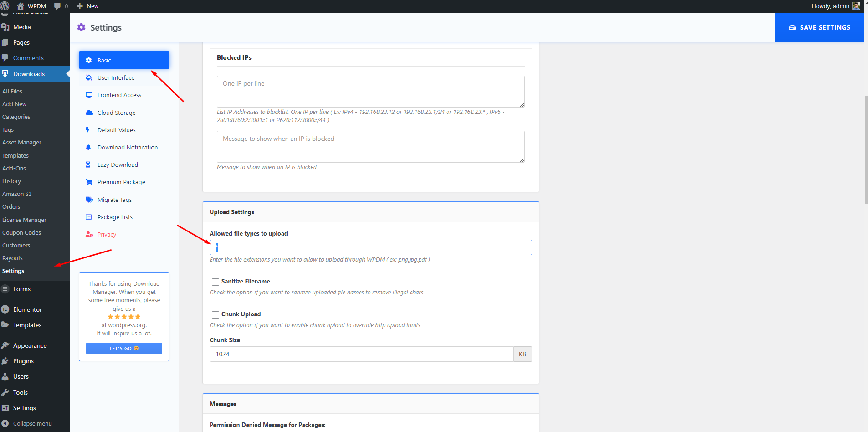Click the SAVE SETTINGS button
This screenshot has width=868, height=432.
(x=819, y=27)
